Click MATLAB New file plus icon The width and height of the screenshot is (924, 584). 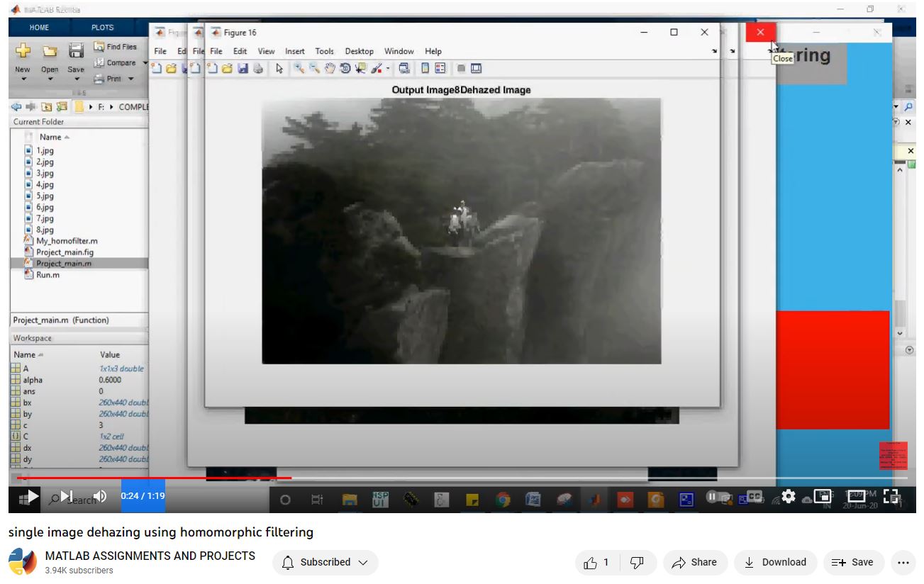(23, 51)
